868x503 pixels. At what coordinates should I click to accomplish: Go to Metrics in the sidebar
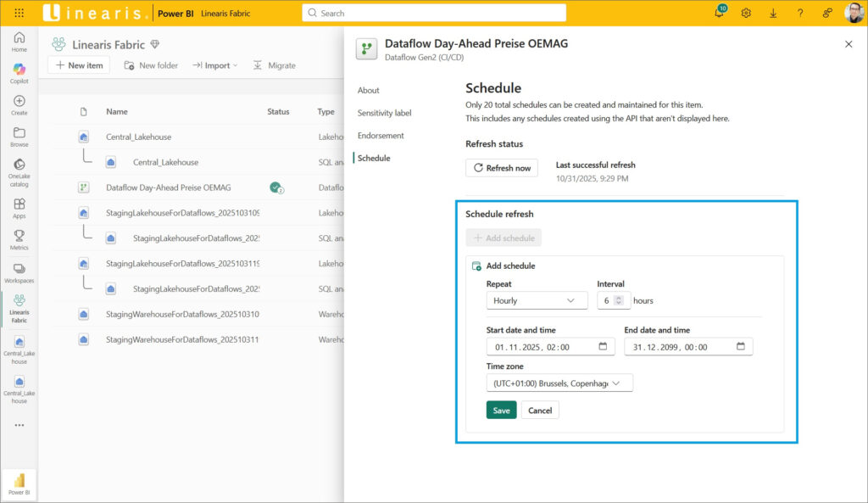click(19, 239)
